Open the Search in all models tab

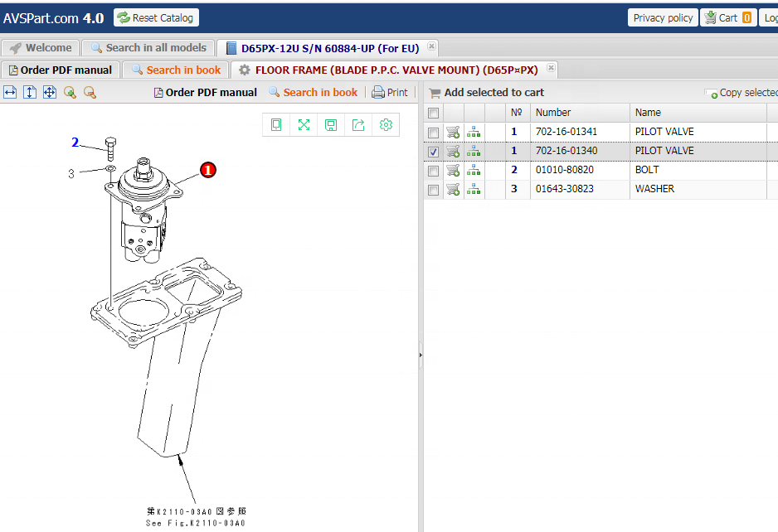148,48
